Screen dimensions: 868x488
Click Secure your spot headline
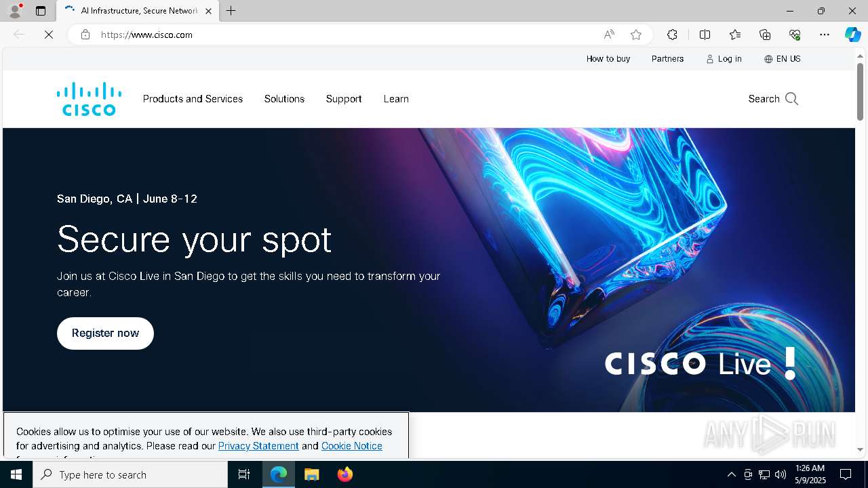[194, 239]
